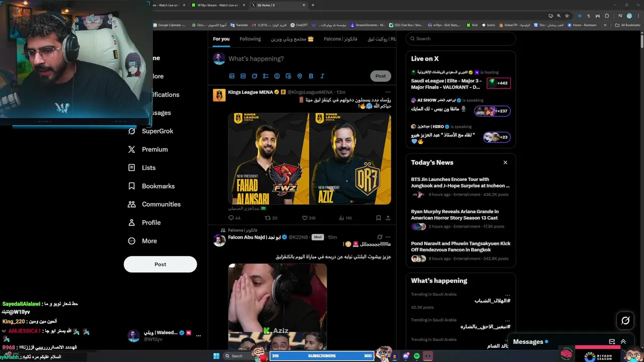Open Ryan Murphy Ariana Grande news story

click(x=460, y=219)
